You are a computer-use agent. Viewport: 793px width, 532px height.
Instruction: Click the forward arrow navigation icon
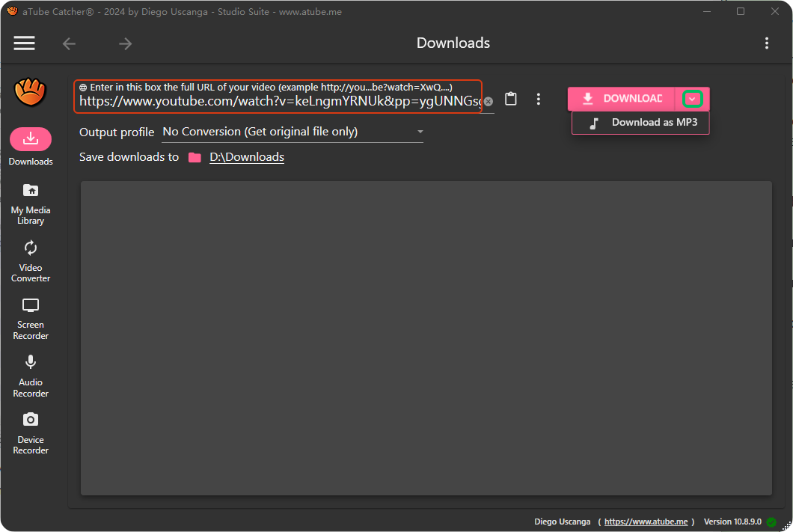(x=125, y=44)
